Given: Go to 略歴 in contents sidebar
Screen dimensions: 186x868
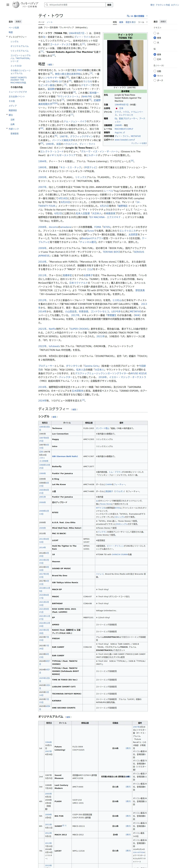Looking at the screenshot, I should click(11, 32).
